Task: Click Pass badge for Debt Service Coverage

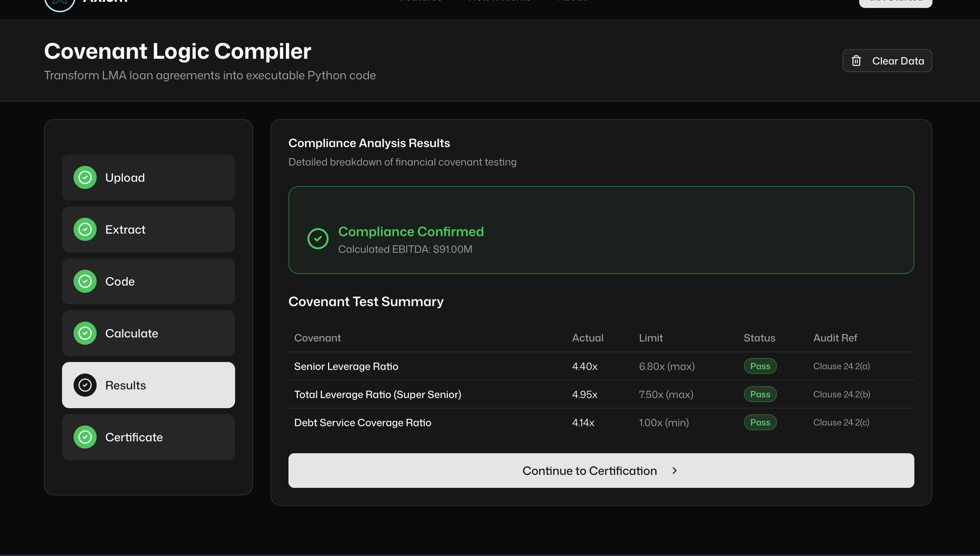Action: [x=760, y=422]
